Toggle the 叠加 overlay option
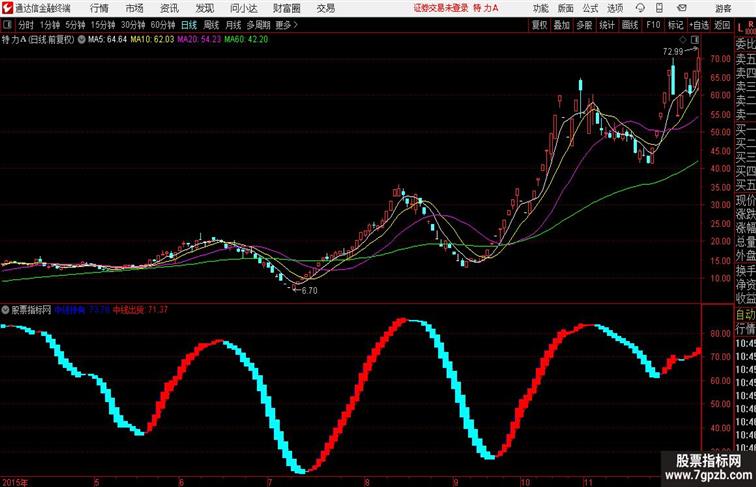The height and width of the screenshot is (487, 756). point(562,25)
